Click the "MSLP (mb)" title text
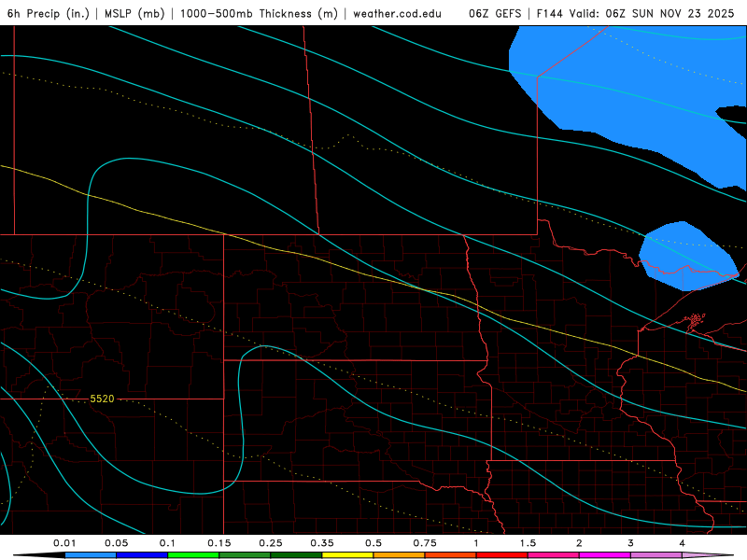This screenshot has height=560, width=747. click(x=134, y=13)
